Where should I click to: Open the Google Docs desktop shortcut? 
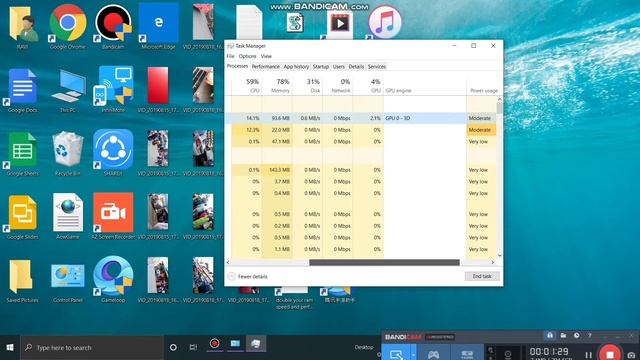pos(22,89)
